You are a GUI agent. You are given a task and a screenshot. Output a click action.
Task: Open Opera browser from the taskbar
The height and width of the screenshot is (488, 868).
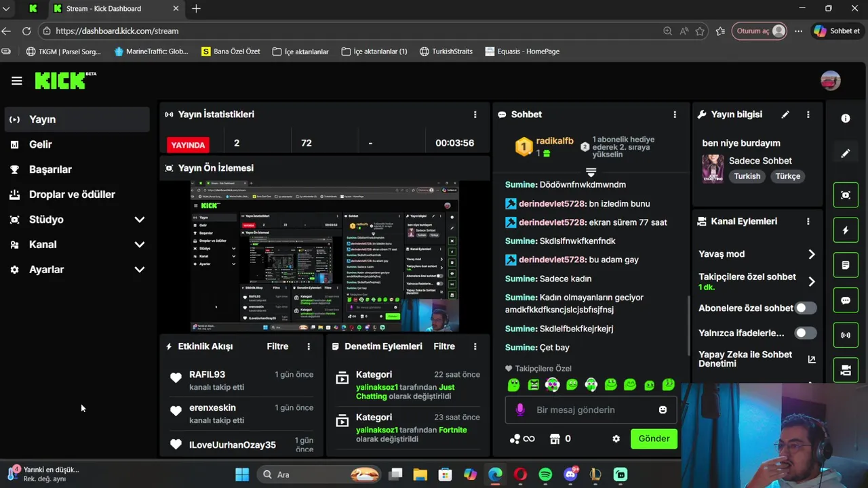pyautogui.click(x=520, y=474)
